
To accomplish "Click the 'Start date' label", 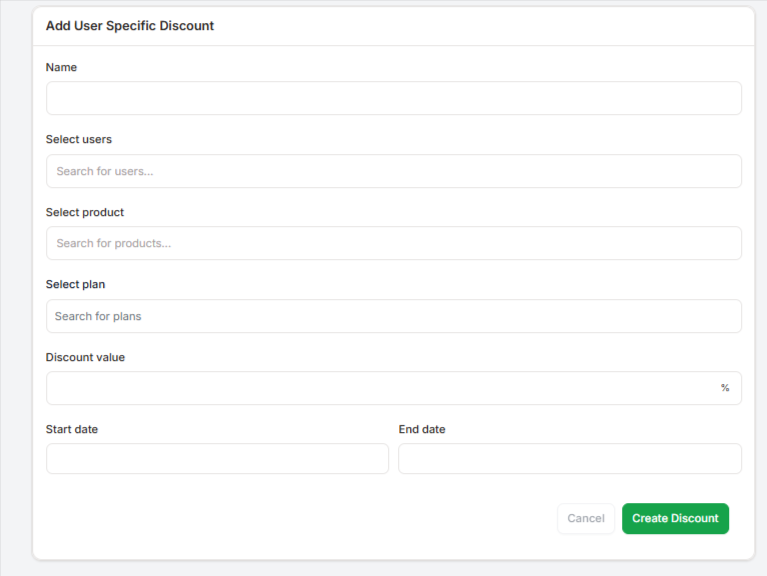I will 72,429.
